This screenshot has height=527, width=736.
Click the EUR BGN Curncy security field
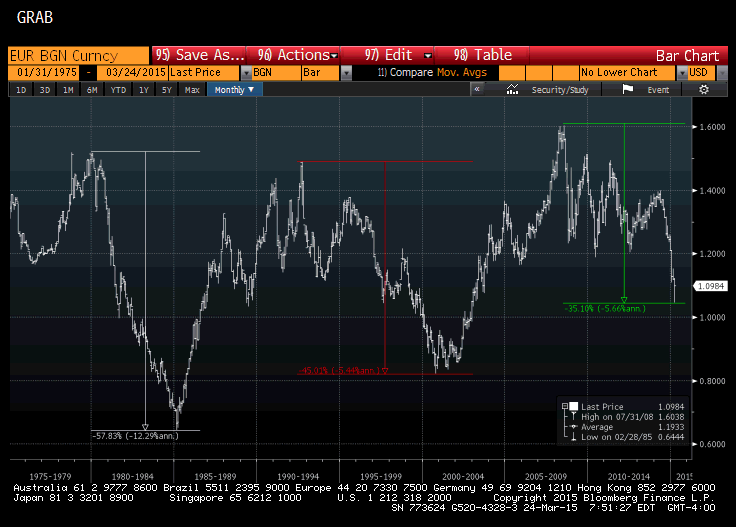click(x=78, y=56)
